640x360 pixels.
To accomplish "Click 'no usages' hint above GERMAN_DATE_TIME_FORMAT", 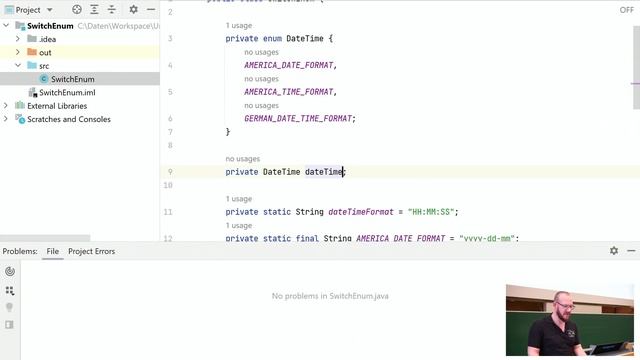I will 261,105.
